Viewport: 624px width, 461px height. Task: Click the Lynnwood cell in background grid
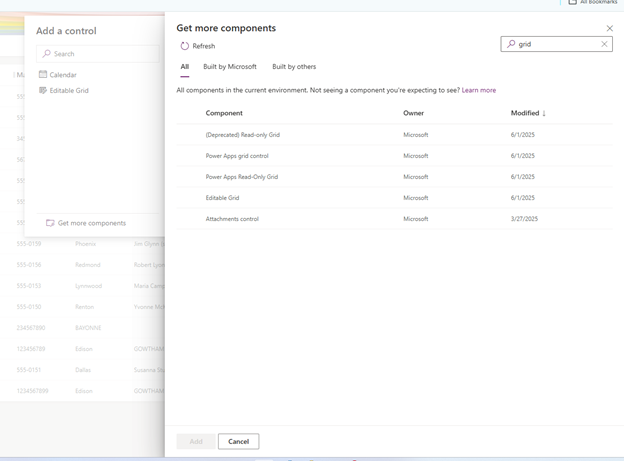click(88, 286)
